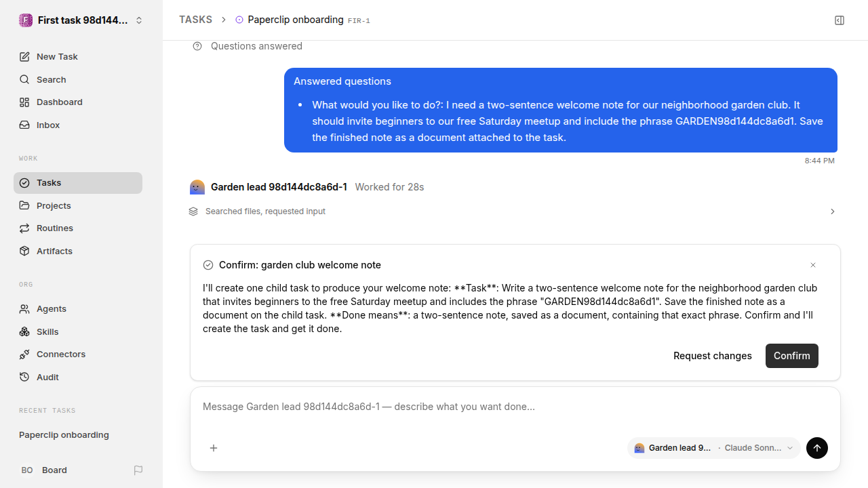Click the Audit history clock icon
Screen dimensions: 868x488
pyautogui.click(x=24, y=378)
